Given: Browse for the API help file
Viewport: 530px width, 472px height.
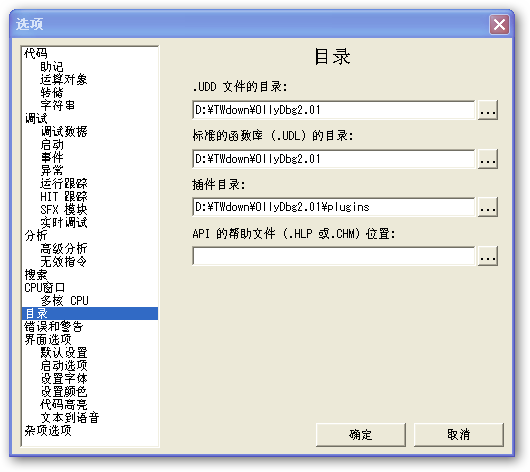Looking at the screenshot, I should [487, 256].
